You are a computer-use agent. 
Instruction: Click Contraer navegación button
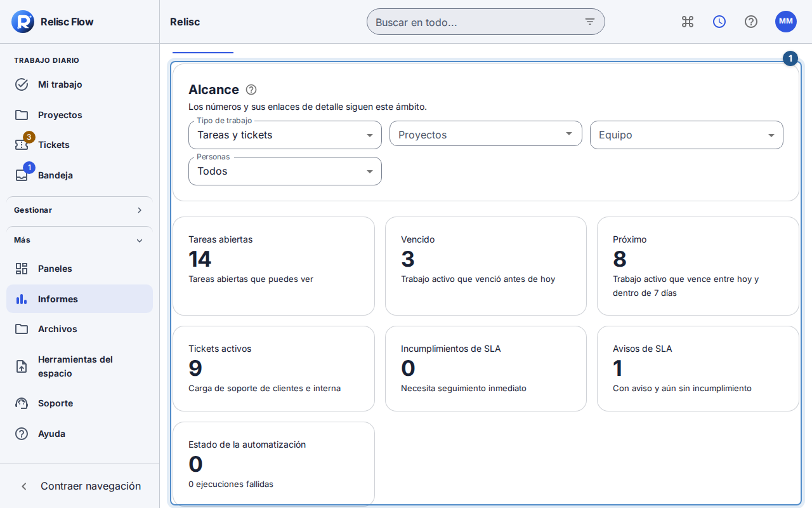click(79, 486)
